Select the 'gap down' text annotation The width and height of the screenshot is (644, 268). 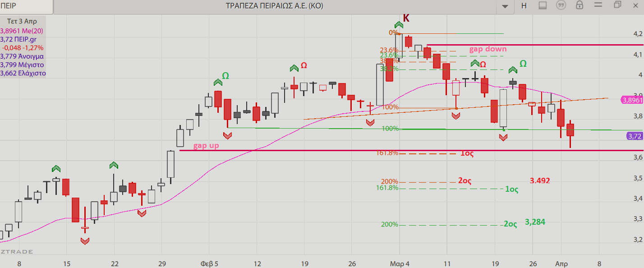(x=488, y=49)
